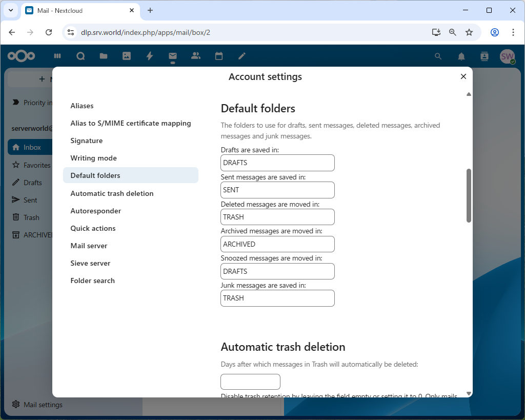The image size is (525, 420).
Task: Open the Calendar app icon
Action: tap(219, 56)
